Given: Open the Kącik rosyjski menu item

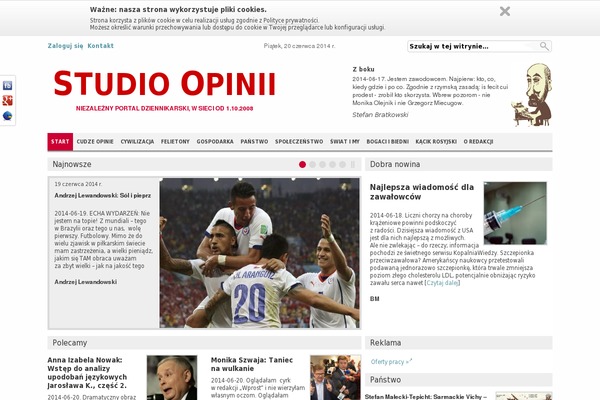Looking at the screenshot, I should tap(436, 142).
